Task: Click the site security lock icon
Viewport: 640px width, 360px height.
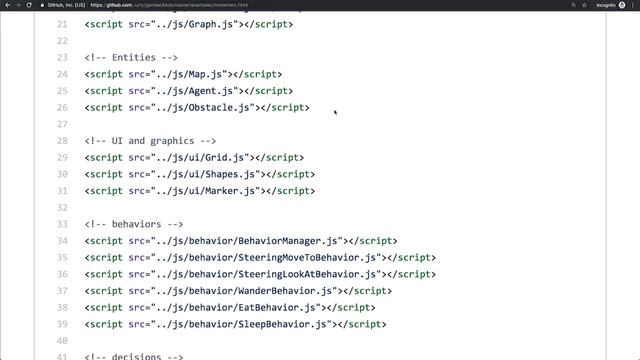Action: point(42,5)
